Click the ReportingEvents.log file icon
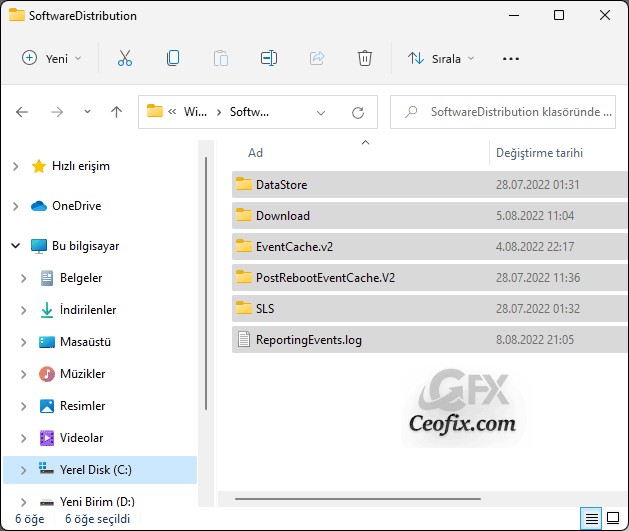629x531 pixels. [x=243, y=339]
